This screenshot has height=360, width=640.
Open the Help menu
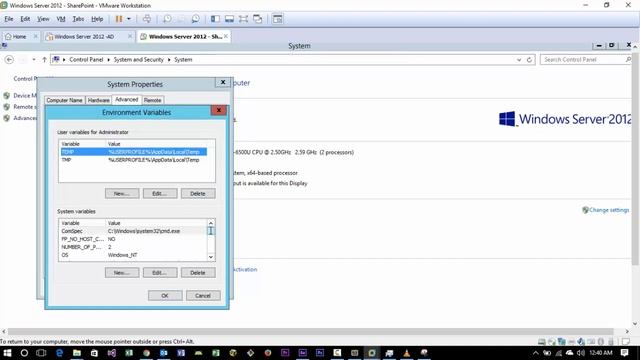[x=97, y=19]
